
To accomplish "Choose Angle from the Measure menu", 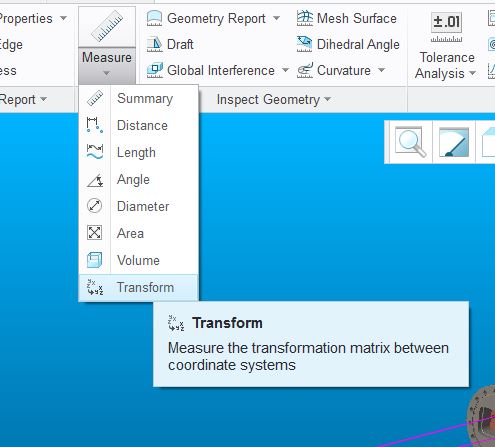I will (x=138, y=180).
